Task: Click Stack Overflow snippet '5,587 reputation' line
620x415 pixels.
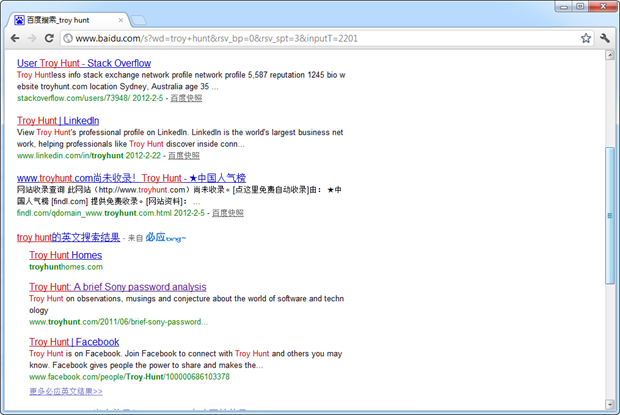Action: 181,75
